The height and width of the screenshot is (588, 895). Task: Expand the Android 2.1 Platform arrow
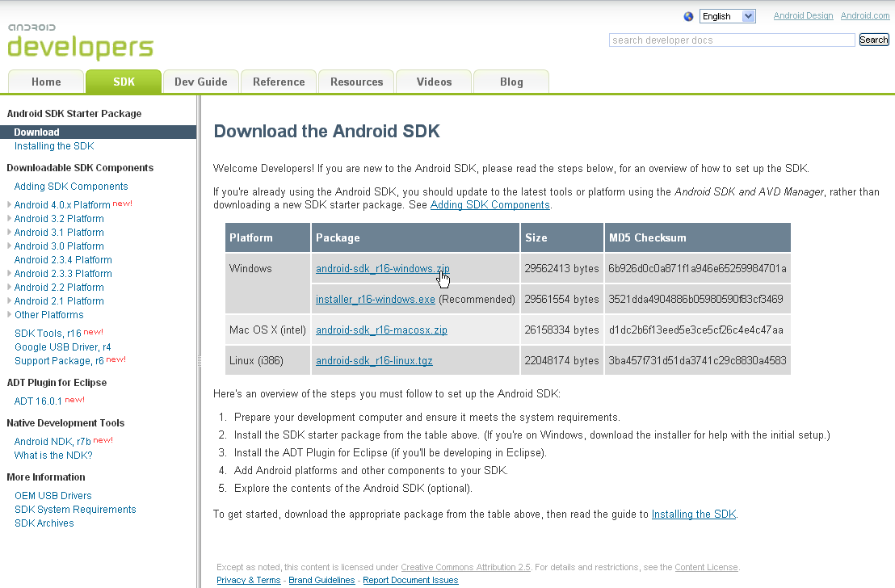pyautogui.click(x=9, y=300)
